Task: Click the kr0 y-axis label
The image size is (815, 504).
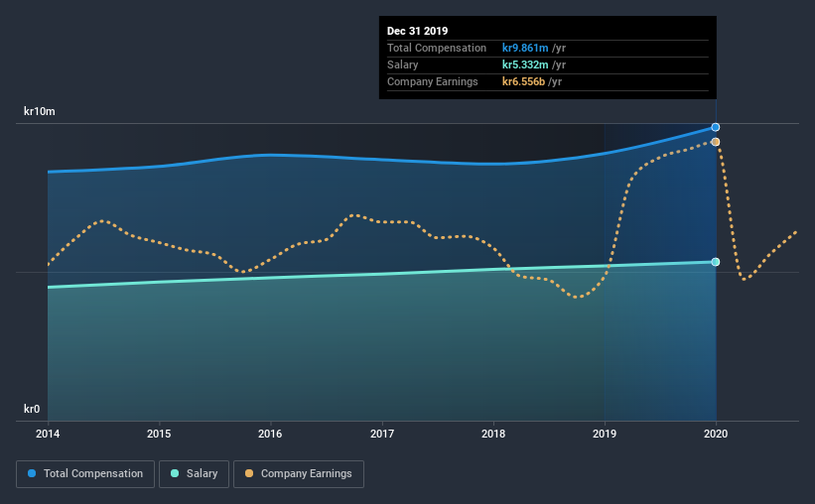Action: pos(32,409)
